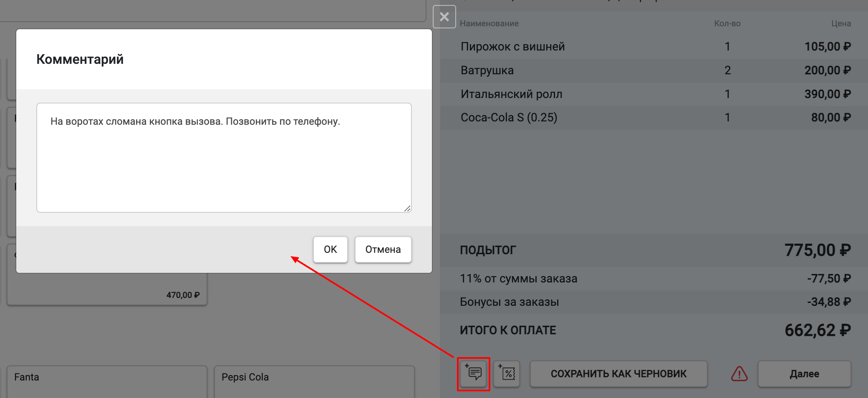Click the Наименование column header

pos(489,24)
